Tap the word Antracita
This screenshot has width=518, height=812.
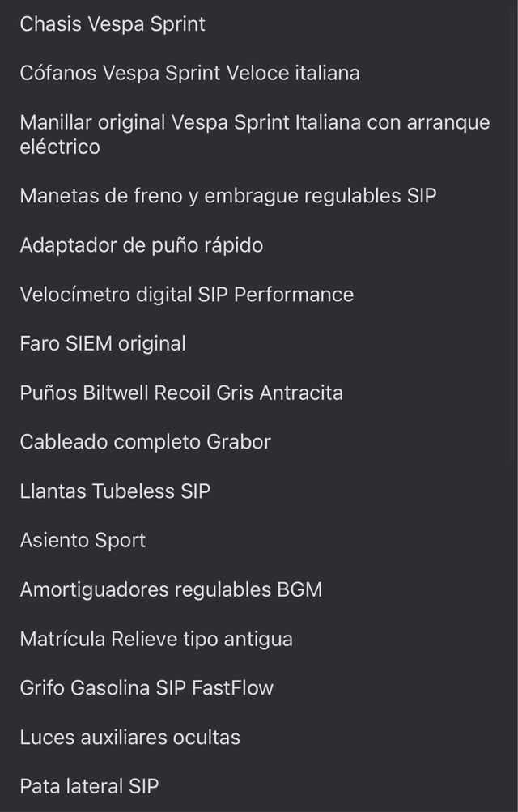coord(301,393)
